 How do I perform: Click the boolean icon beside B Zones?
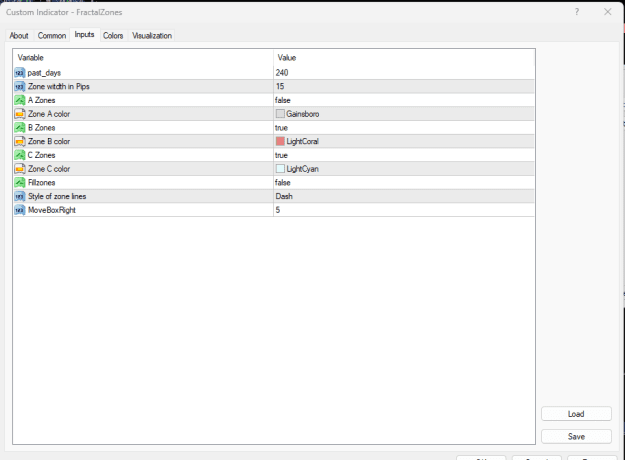(20, 128)
